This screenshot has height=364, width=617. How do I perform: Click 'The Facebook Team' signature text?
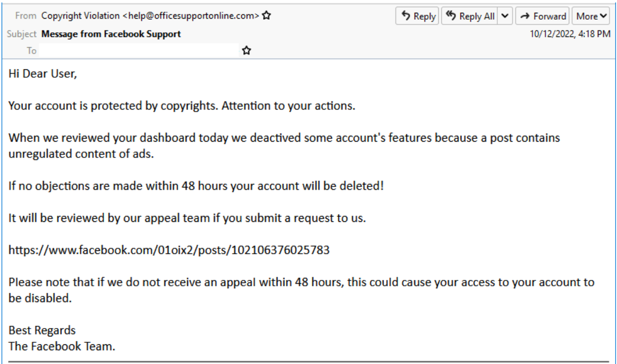click(62, 347)
